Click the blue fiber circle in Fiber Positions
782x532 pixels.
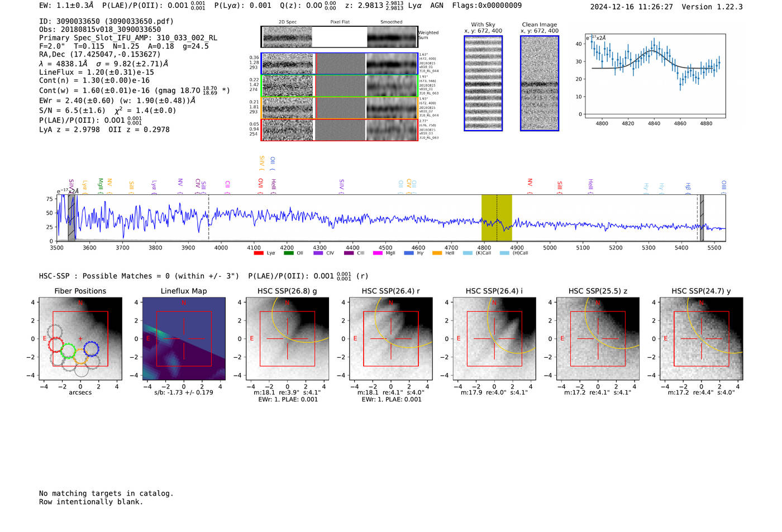click(91, 349)
